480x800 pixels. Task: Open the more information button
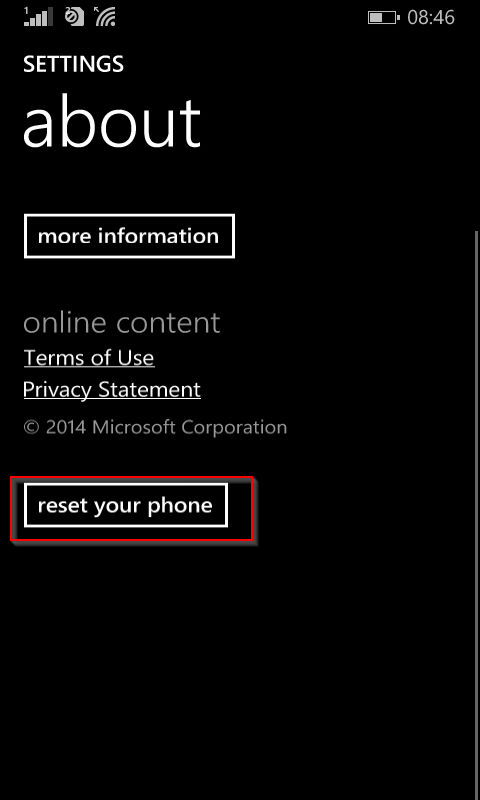pyautogui.click(x=129, y=236)
